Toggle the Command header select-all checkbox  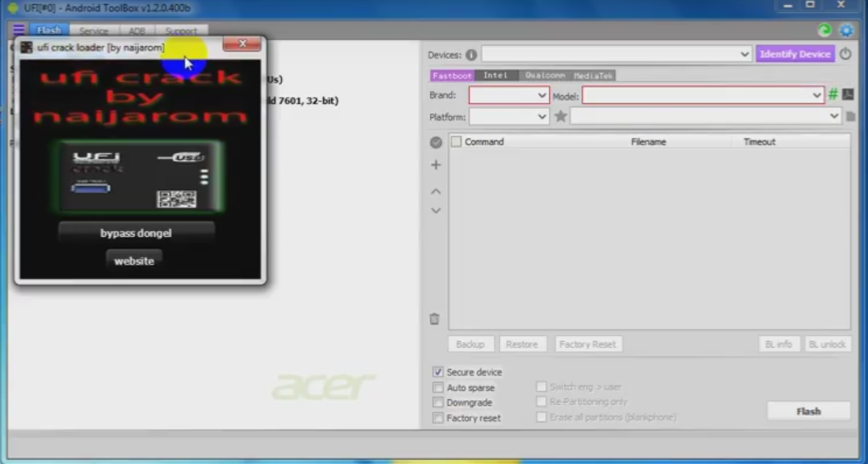457,142
